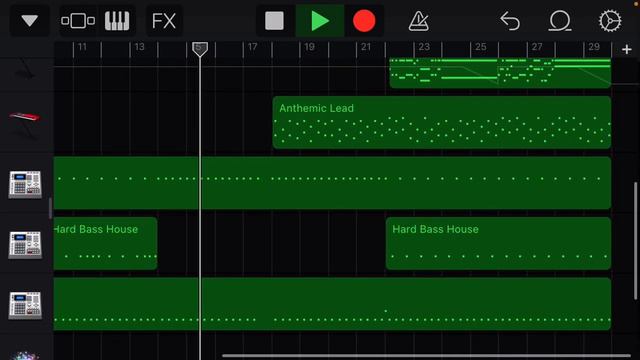Image resolution: width=640 pixels, height=360 pixels.
Task: Select the dimmed top track instrument icon
Action: coord(25,70)
